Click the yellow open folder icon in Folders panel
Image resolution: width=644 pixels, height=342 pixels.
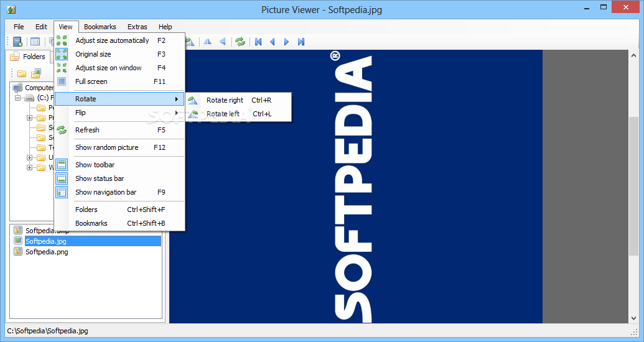(22, 73)
